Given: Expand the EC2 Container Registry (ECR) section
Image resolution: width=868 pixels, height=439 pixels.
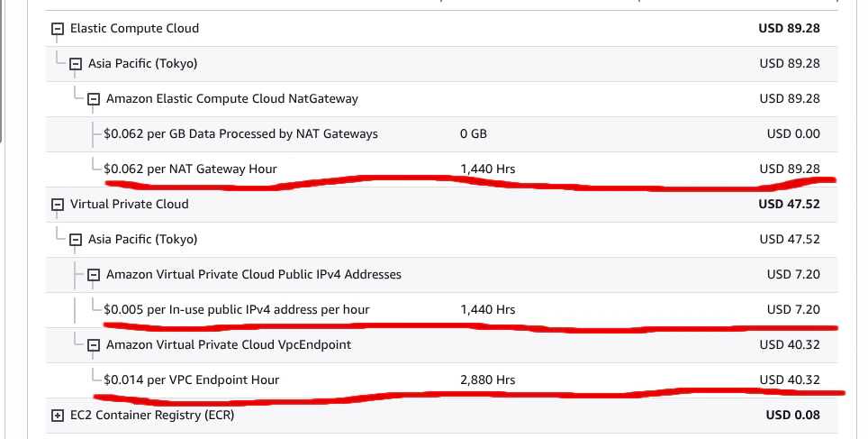Looking at the screenshot, I should 58,416.
